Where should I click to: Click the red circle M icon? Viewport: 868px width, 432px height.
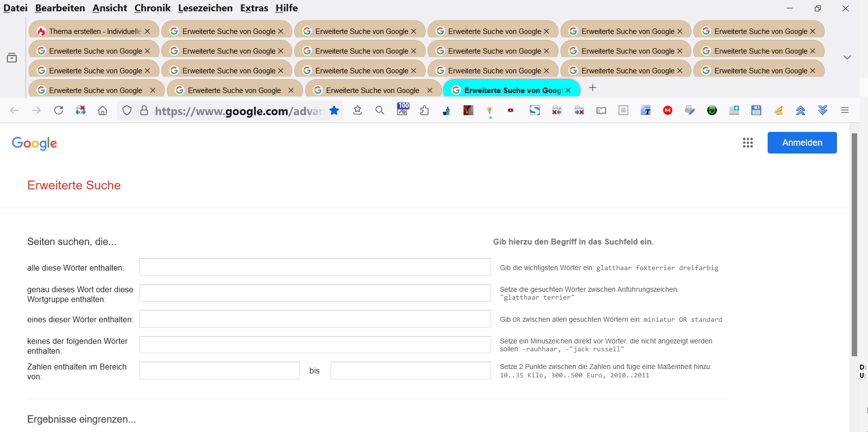click(668, 110)
